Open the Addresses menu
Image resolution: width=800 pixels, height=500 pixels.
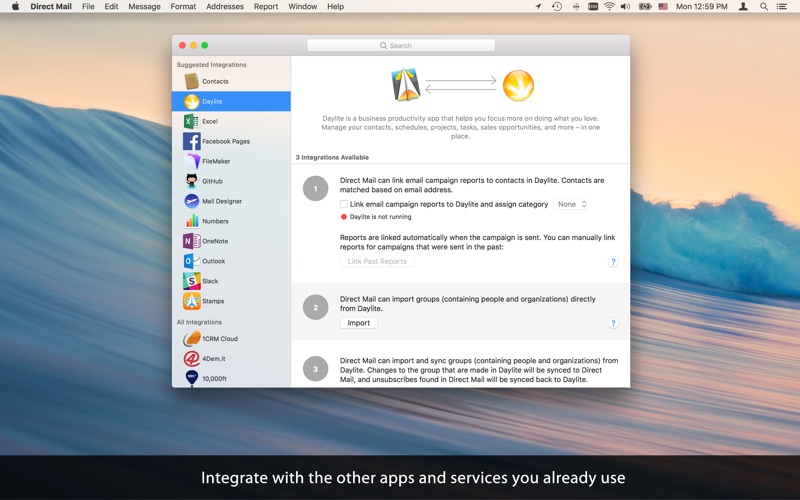click(225, 6)
